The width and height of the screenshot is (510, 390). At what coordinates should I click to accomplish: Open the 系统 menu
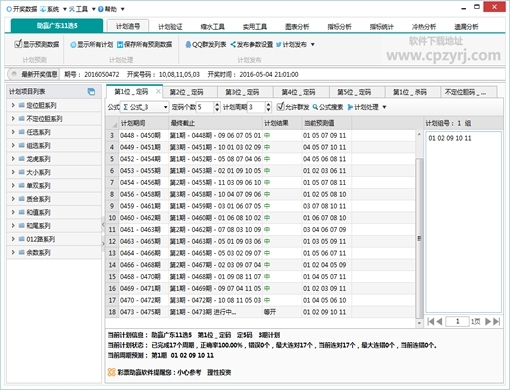53,9
